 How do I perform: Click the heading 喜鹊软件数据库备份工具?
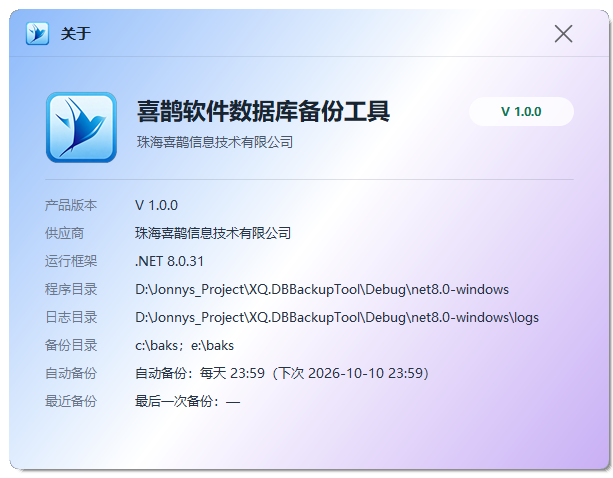coord(263,111)
